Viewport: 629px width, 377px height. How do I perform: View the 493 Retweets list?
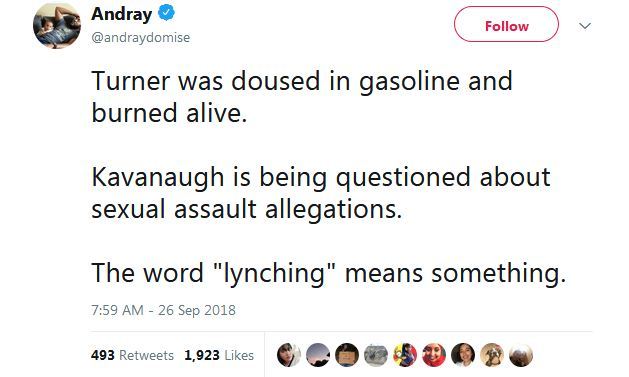[x=132, y=355]
